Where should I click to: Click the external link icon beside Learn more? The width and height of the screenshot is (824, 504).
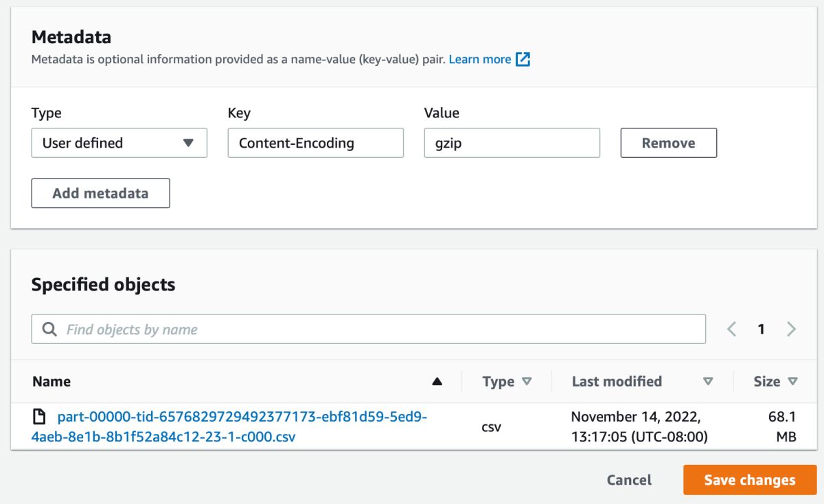tap(523, 60)
